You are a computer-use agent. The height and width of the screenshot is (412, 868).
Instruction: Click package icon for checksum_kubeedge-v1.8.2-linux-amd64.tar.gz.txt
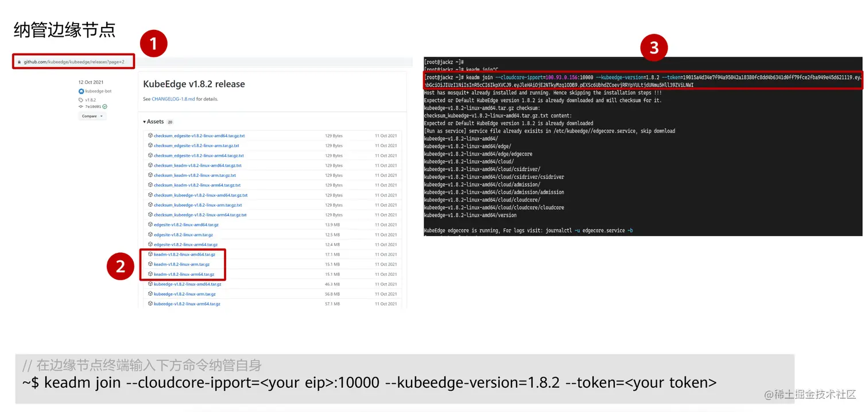tap(150, 195)
